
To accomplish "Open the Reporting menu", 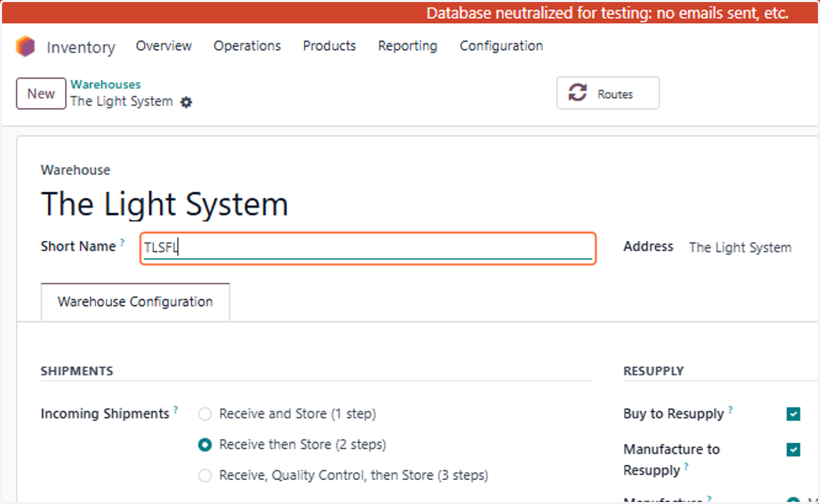I will pos(408,46).
